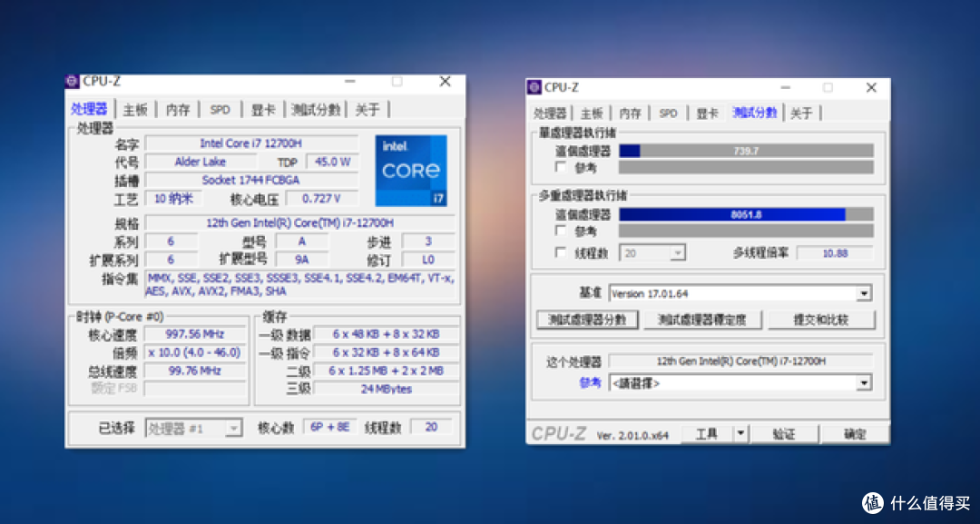The height and width of the screenshot is (524, 980).
Task: Click the L3 cache value 24 MBytes
Action: [387, 389]
